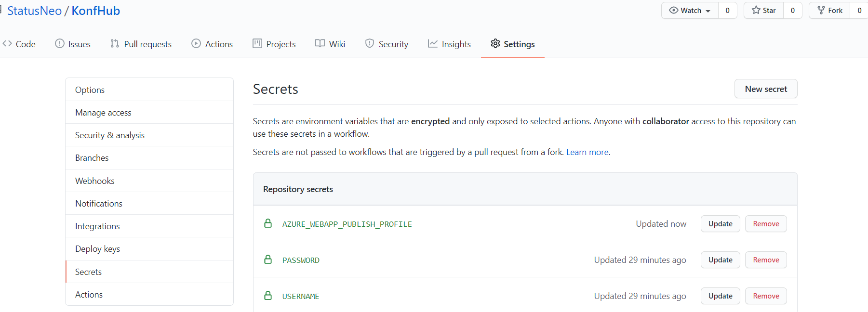
Task: Open the Insights tab
Action: point(450,44)
